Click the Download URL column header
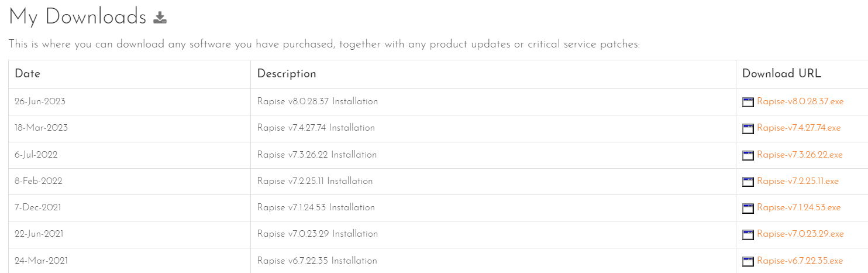 pos(781,74)
